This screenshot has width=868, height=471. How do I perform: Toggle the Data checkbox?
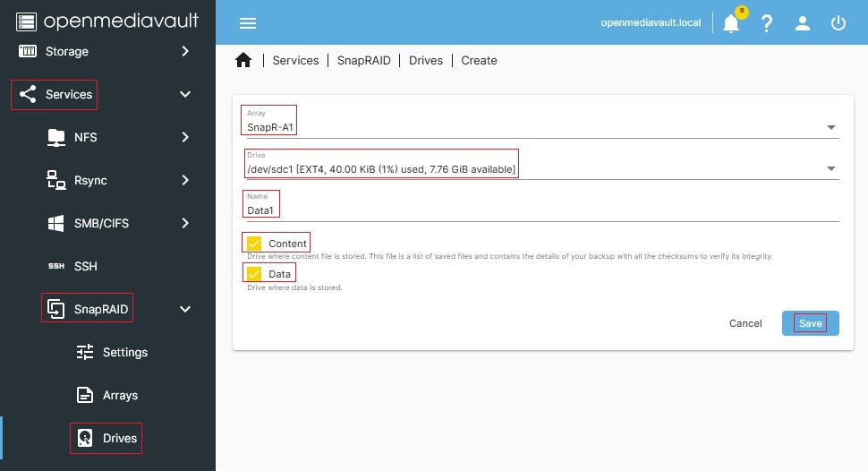[x=254, y=273]
